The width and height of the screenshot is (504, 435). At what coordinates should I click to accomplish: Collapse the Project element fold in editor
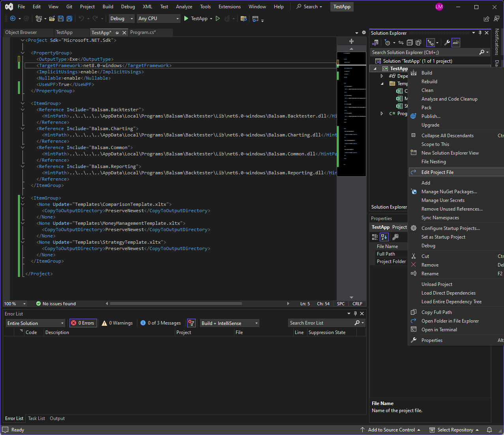(x=22, y=40)
